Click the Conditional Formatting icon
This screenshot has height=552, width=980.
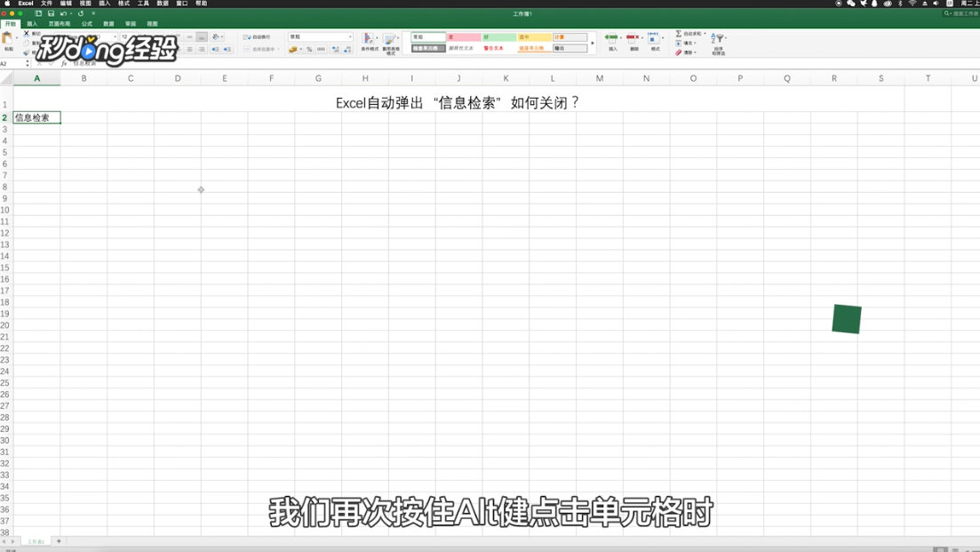[x=368, y=39]
